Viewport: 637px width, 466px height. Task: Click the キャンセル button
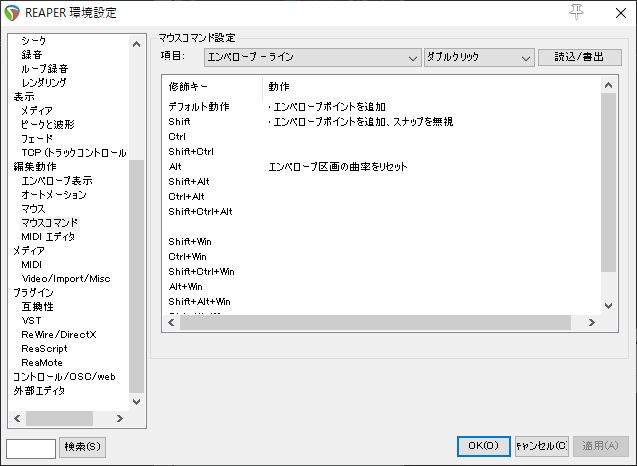coord(542,446)
